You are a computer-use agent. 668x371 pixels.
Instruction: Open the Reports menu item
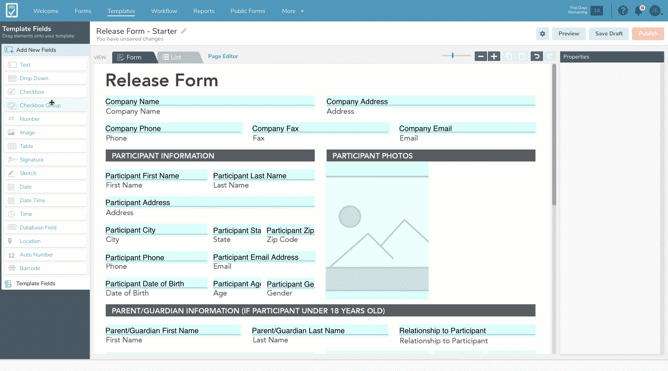pyautogui.click(x=204, y=11)
